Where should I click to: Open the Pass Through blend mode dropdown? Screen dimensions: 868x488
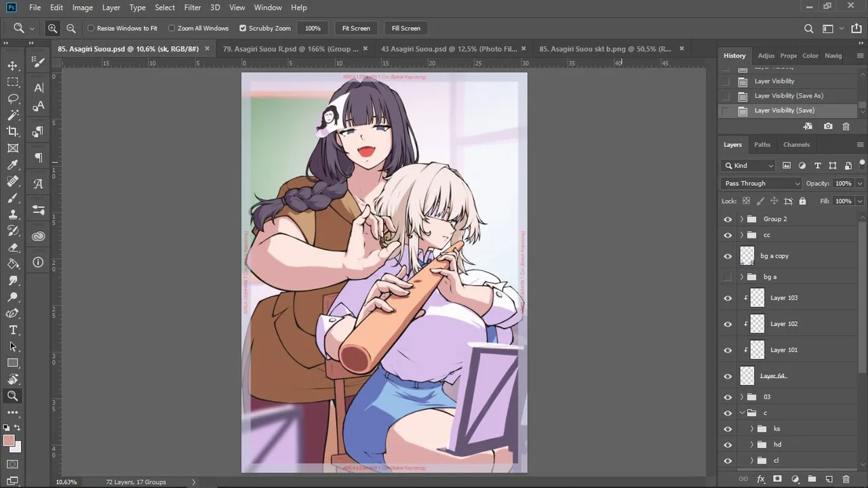tap(762, 184)
